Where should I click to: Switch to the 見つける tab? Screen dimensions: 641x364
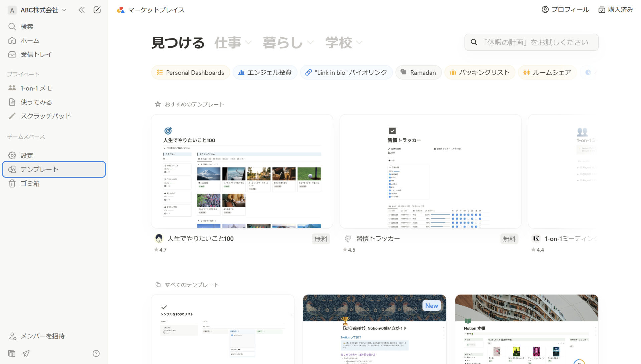(x=178, y=42)
